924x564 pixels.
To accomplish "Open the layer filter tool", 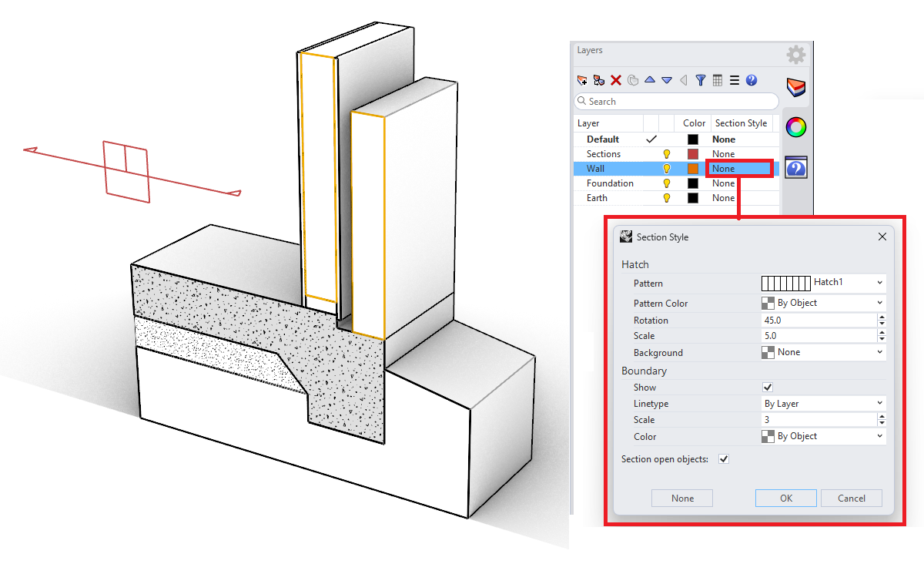I will pos(700,79).
